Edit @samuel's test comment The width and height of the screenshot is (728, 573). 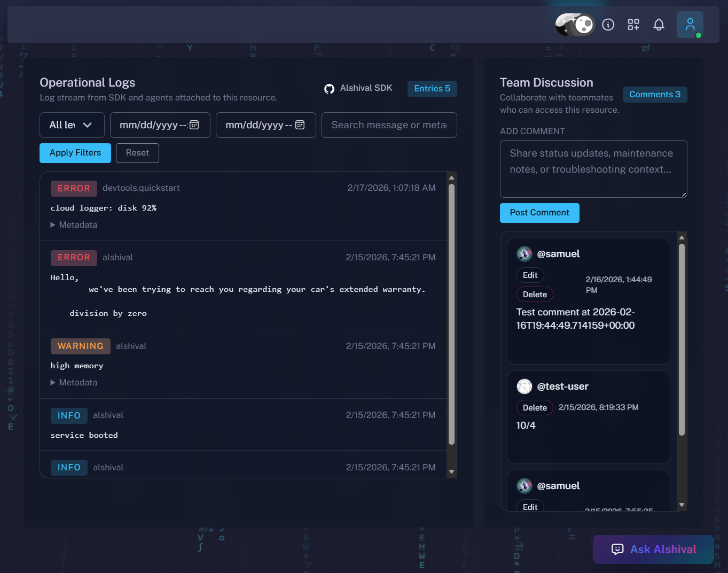coord(530,275)
